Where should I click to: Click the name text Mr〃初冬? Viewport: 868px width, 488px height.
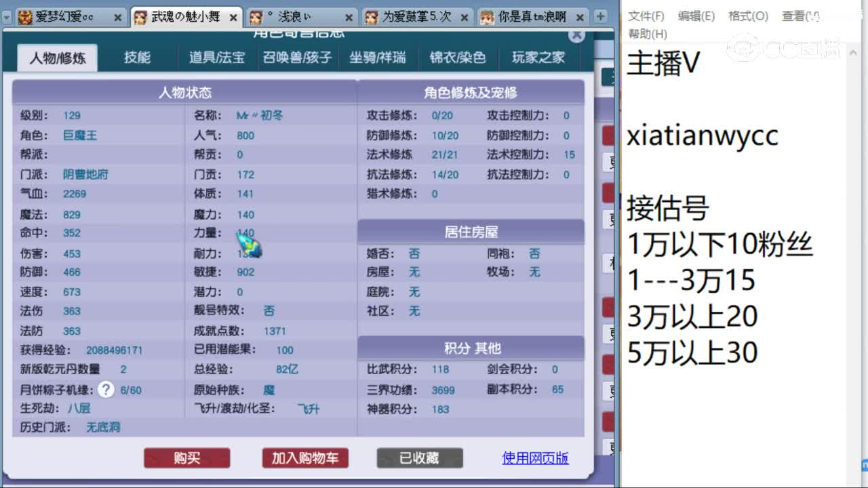(260, 116)
